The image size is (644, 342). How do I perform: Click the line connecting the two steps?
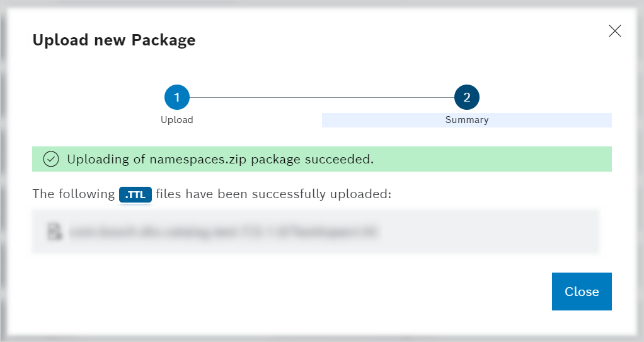(x=321, y=97)
